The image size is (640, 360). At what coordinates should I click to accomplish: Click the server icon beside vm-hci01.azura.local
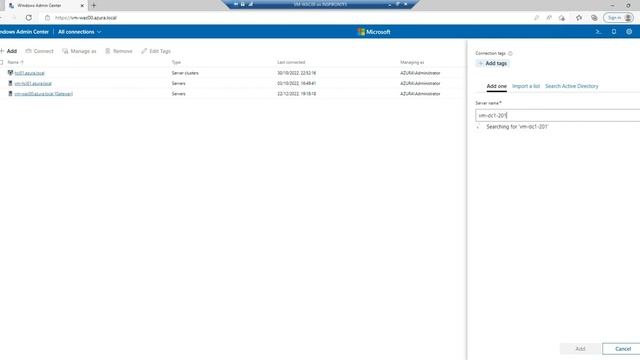click(10, 83)
